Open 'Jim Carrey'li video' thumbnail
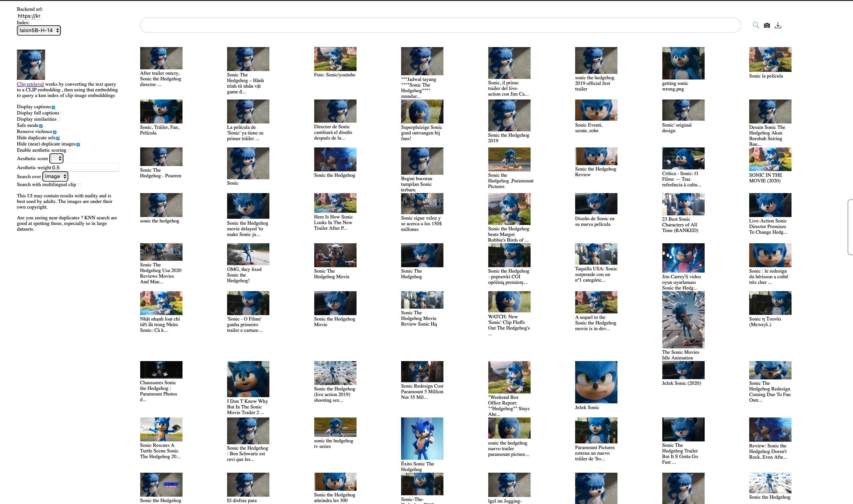This screenshot has width=853, height=504. coord(683,258)
